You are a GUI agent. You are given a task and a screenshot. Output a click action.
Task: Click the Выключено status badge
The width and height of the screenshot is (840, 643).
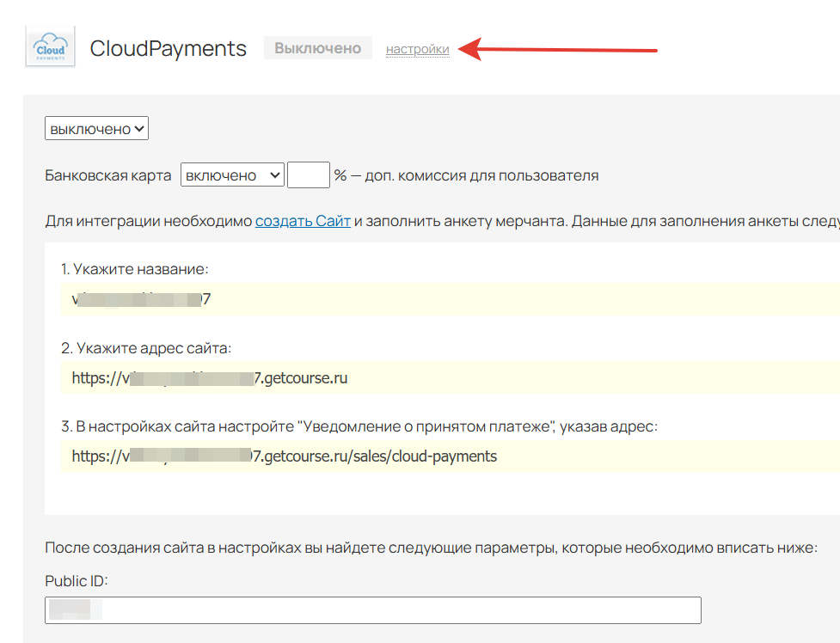click(317, 48)
